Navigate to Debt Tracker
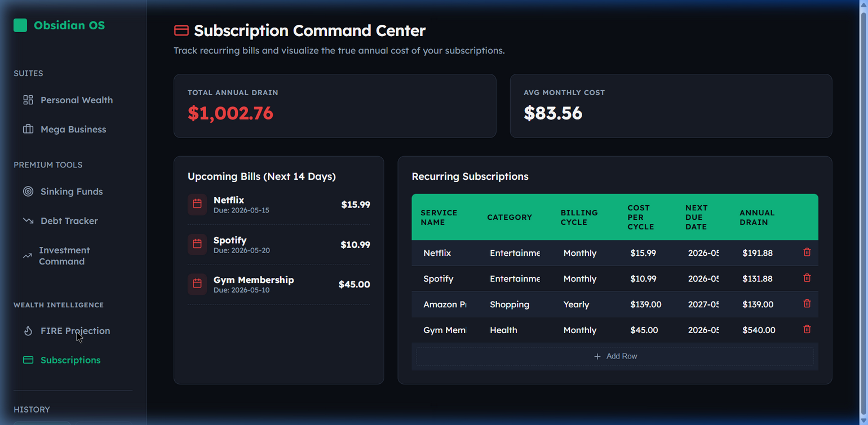This screenshot has width=868, height=425. click(73, 221)
